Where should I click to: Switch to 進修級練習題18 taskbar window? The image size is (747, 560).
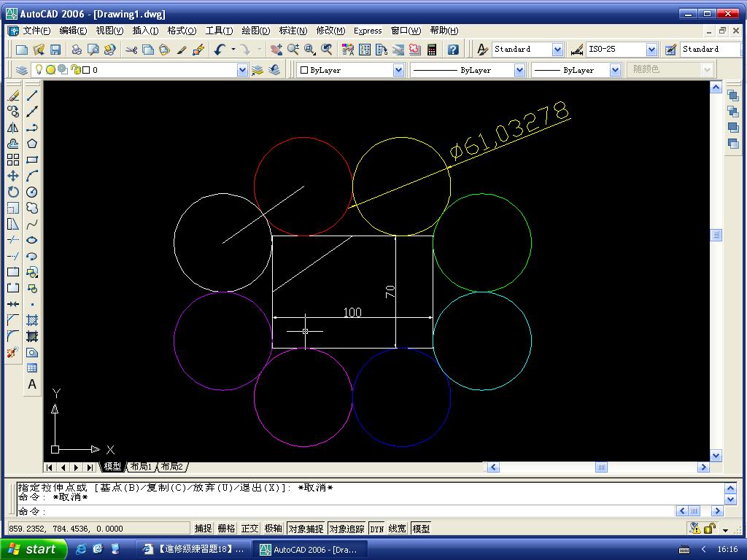tap(194, 549)
